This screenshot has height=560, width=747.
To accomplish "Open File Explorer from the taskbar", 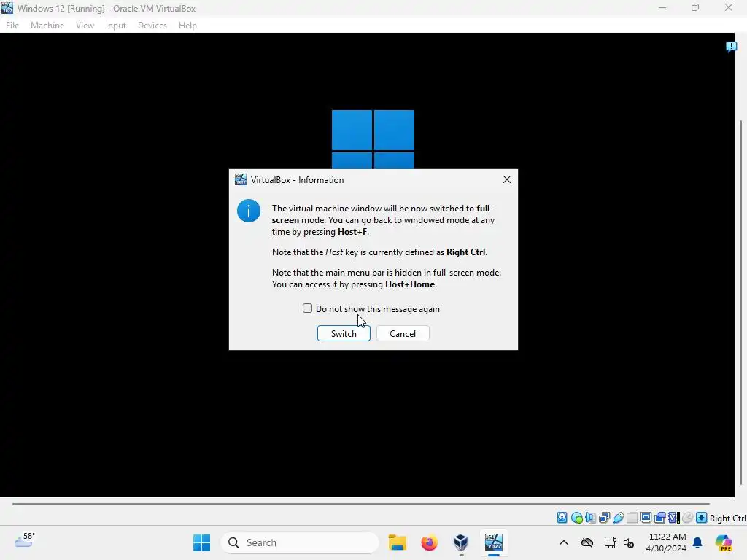I will pos(398,542).
